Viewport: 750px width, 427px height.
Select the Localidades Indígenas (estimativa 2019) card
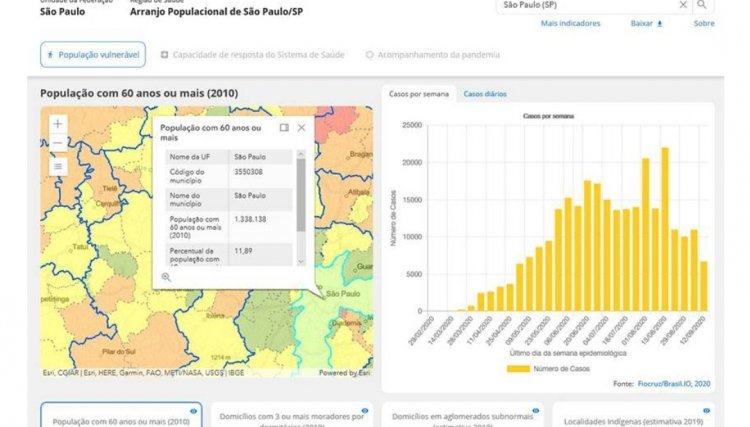(x=633, y=415)
